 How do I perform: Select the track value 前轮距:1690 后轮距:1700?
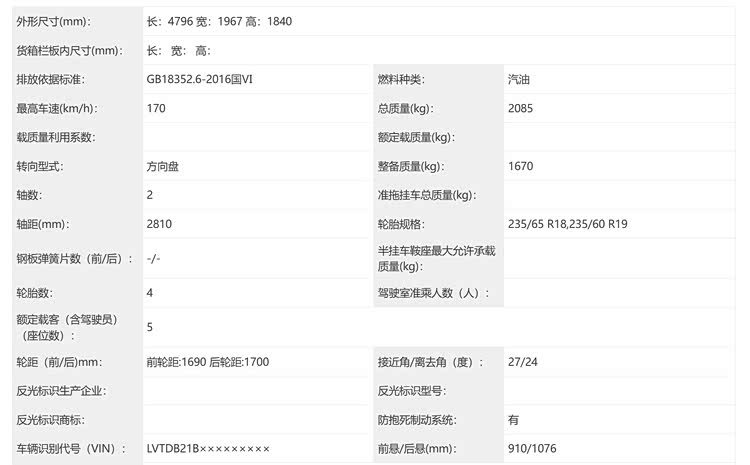pyautogui.click(x=207, y=362)
